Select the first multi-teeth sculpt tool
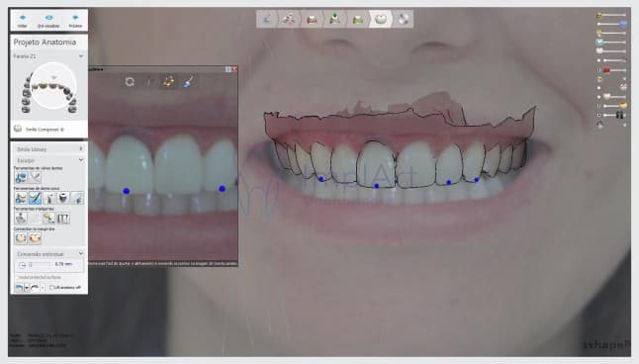Image resolution: width=639 pixels, height=364 pixels. [x=21, y=177]
